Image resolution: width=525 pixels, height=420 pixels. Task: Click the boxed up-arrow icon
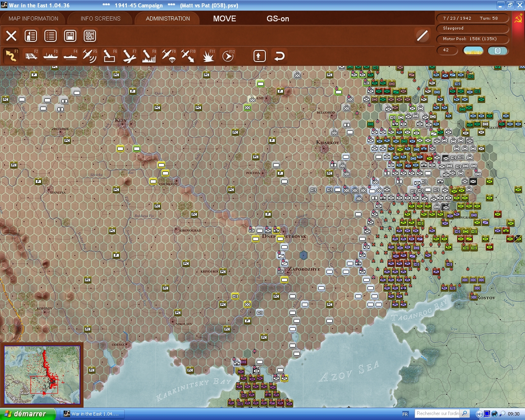(x=259, y=56)
